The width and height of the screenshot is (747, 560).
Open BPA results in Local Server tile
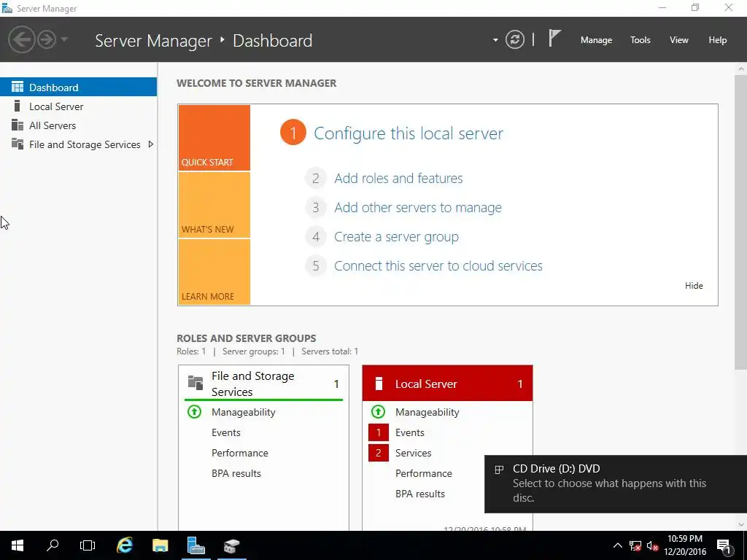[x=419, y=494]
